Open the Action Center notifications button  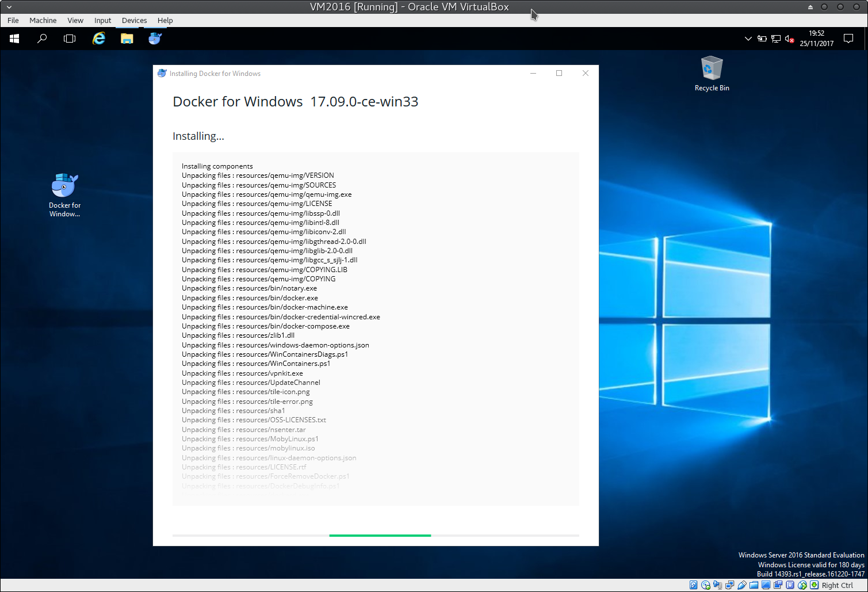848,39
